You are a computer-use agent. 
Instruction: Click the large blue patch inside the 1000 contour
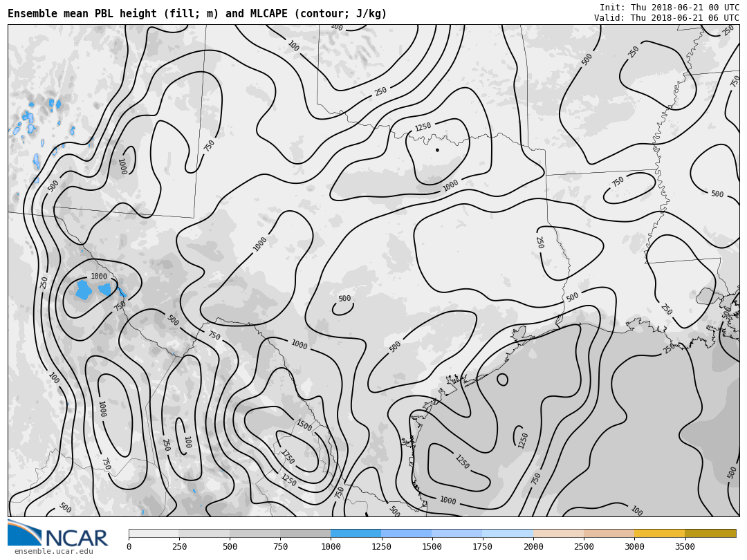pyautogui.click(x=84, y=290)
